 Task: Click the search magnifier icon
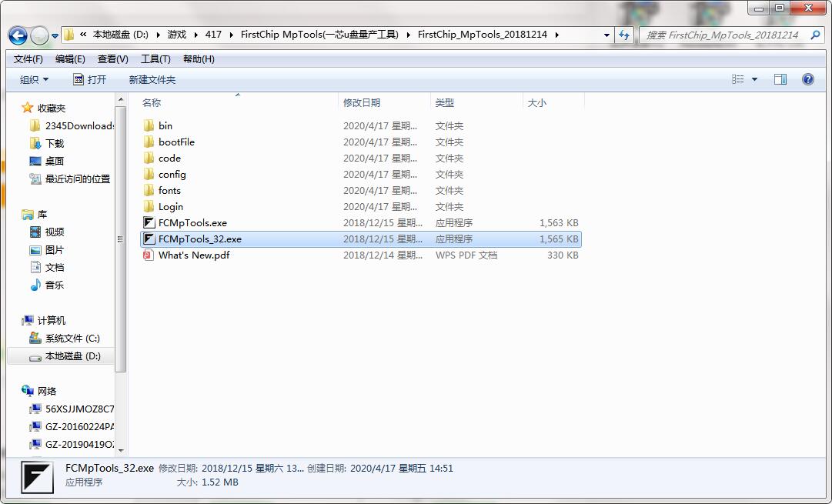click(816, 35)
